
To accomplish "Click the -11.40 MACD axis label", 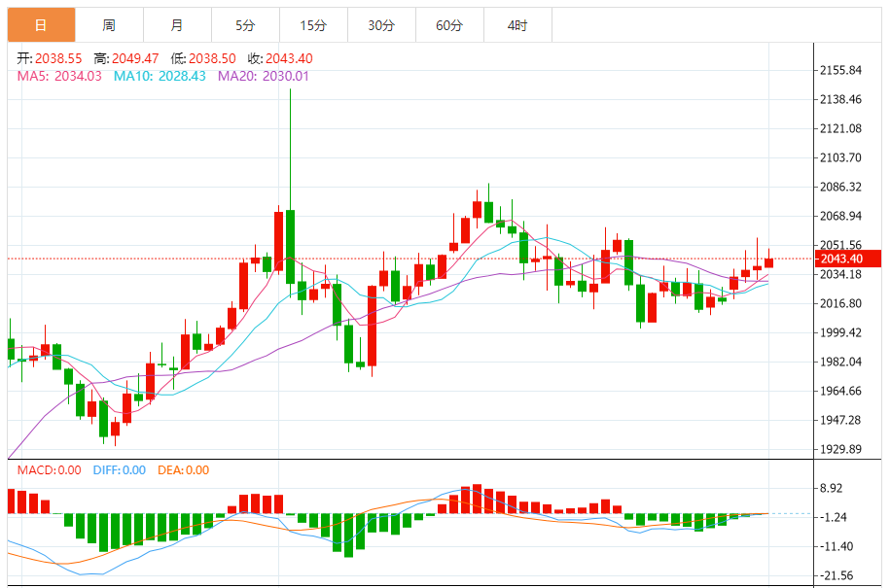I will [837, 546].
